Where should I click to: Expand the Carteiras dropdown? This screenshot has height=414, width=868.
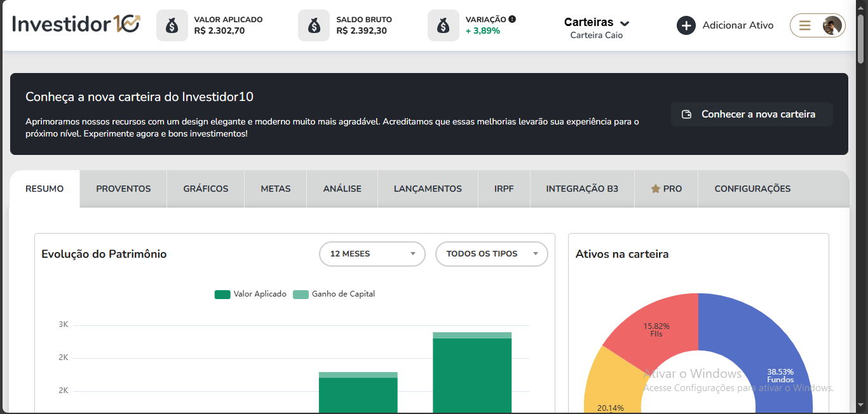(597, 23)
